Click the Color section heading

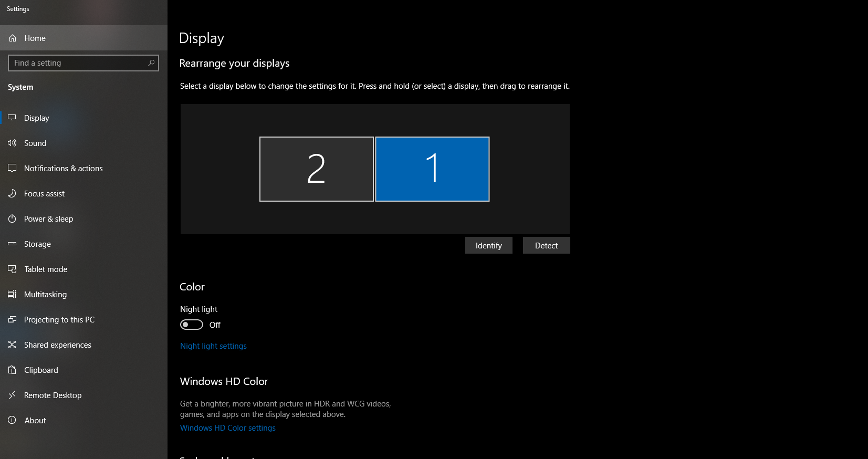point(192,287)
